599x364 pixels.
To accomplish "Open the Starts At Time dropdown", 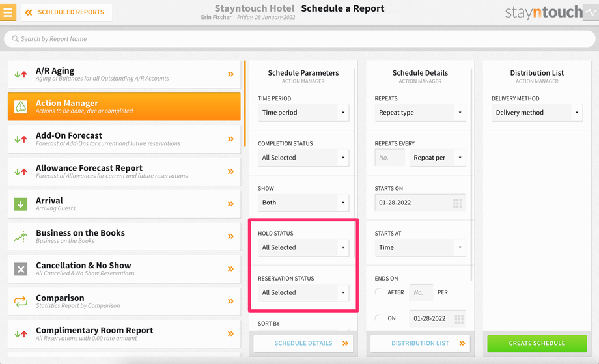I will [x=420, y=248].
